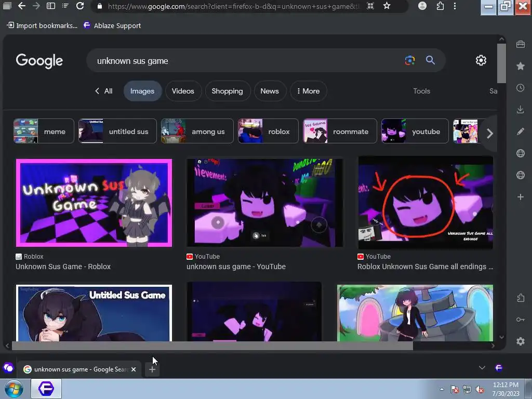Open the key passwords icon in sidebar
Viewport: 532px width, 399px height.
click(x=521, y=320)
